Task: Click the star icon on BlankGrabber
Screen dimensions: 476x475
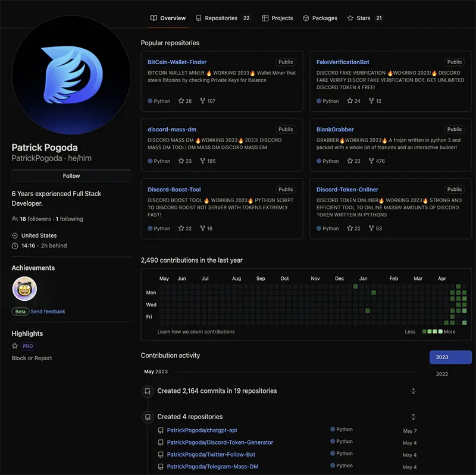Action: point(350,161)
